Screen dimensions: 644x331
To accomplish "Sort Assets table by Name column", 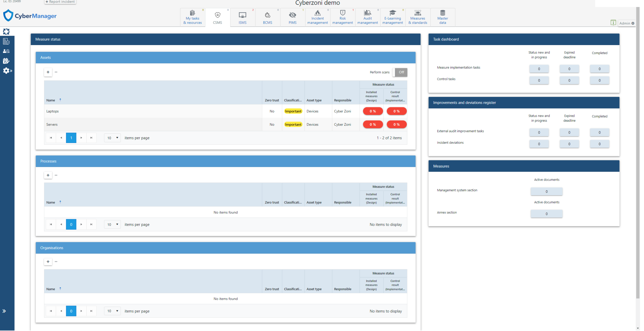I will tap(51, 100).
